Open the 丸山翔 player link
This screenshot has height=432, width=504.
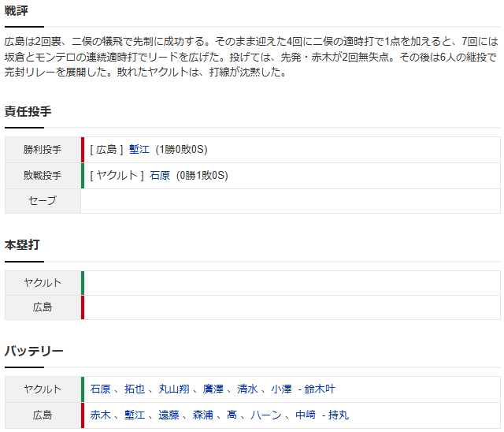(174, 389)
